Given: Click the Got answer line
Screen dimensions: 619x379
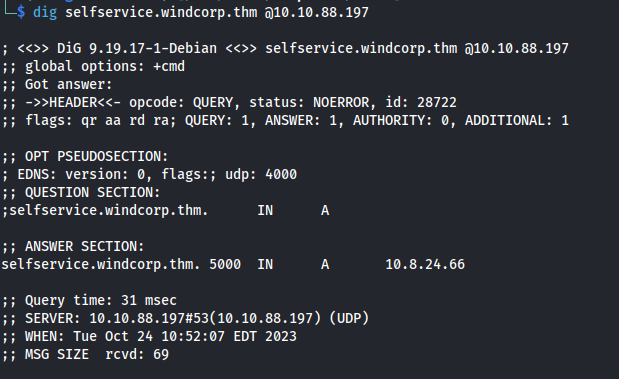Looking at the screenshot, I should click(x=57, y=84).
